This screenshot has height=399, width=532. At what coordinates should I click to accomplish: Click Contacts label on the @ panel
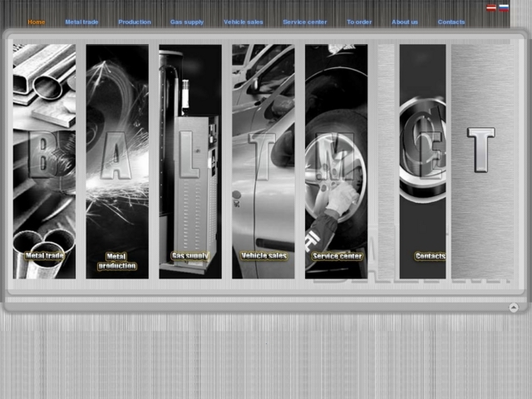[430, 256]
